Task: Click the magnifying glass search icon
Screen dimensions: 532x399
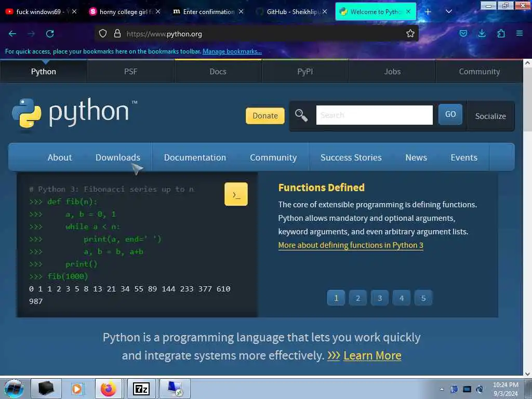Action: [301, 115]
